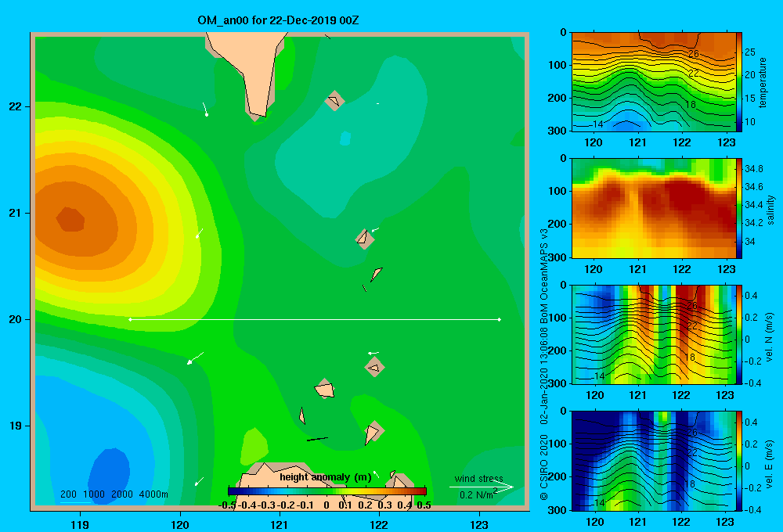Click the wind vector arrow near 22N 120.2E

[204, 109]
